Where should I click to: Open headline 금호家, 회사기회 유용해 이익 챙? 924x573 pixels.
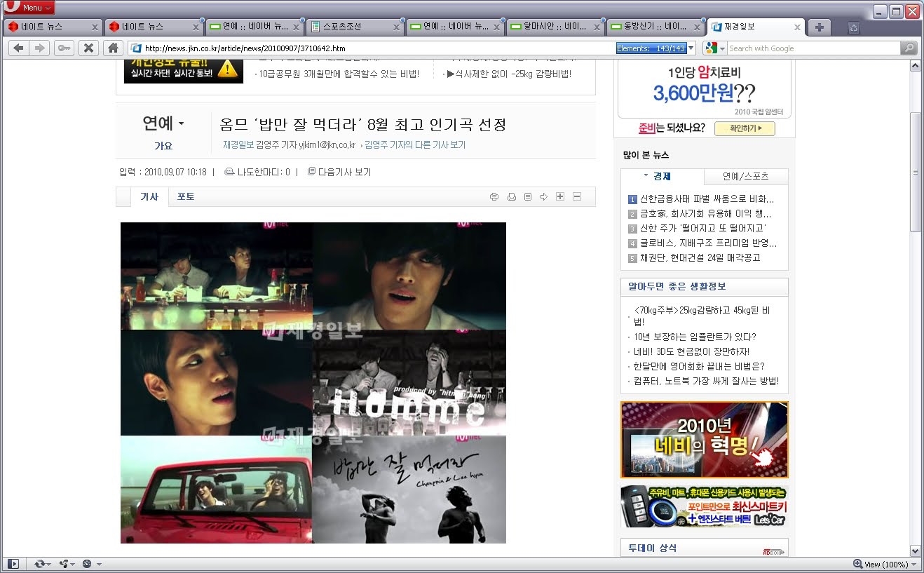point(706,214)
